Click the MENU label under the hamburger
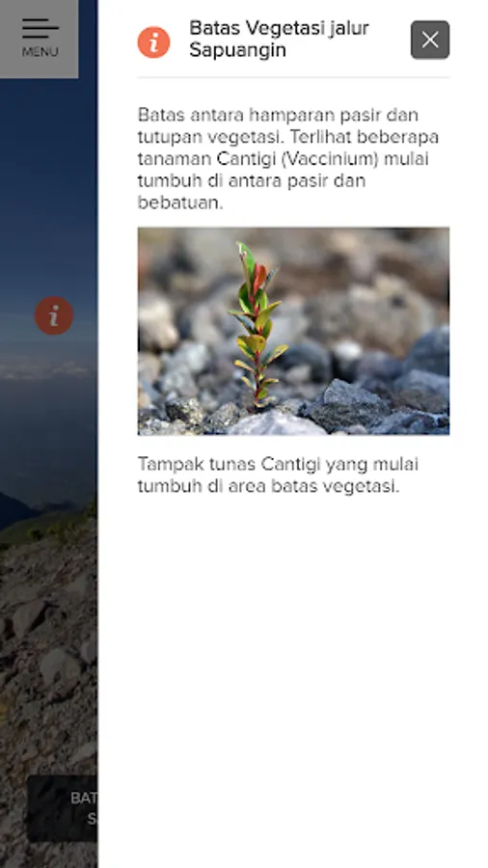This screenshot has width=488, height=868. tap(40, 52)
